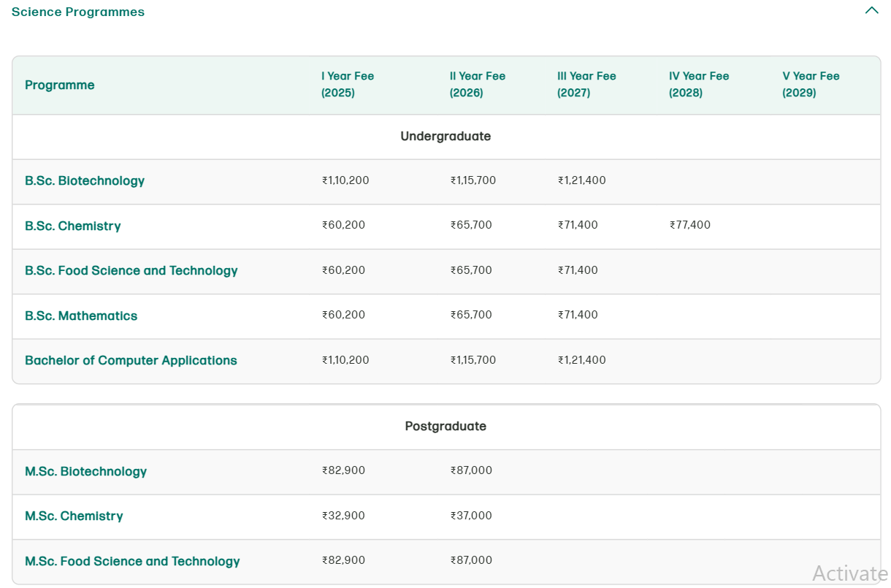The height and width of the screenshot is (588, 891).
Task: Click the Science Programmes heading
Action: 77,11
